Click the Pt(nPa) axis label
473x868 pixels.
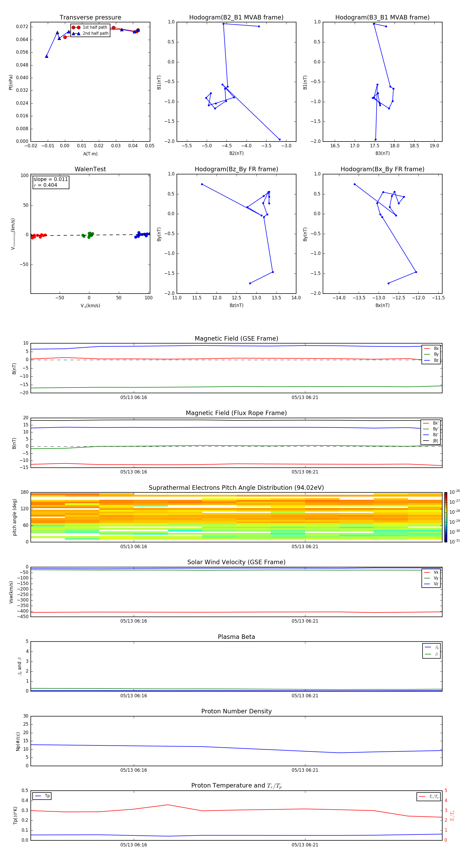click(11, 82)
